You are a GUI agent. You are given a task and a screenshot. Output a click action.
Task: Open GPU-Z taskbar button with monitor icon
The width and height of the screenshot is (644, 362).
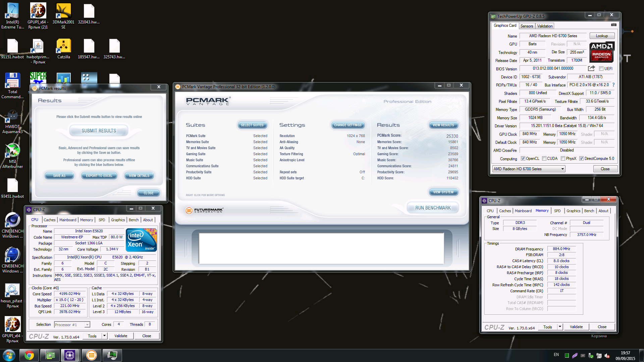tap(112, 355)
